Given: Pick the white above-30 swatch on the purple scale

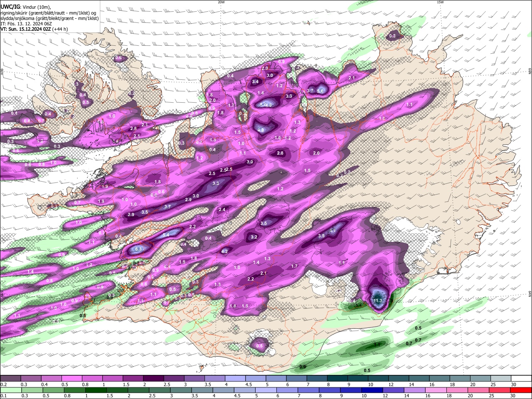Looking at the screenshot, I should coord(521,379).
